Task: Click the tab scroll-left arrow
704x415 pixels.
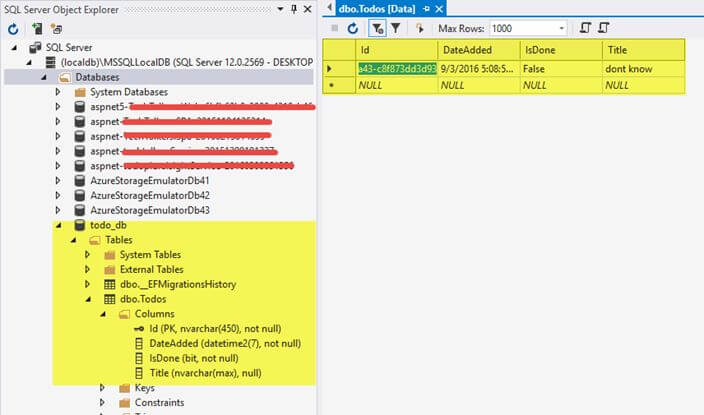Action: pyautogui.click(x=330, y=8)
